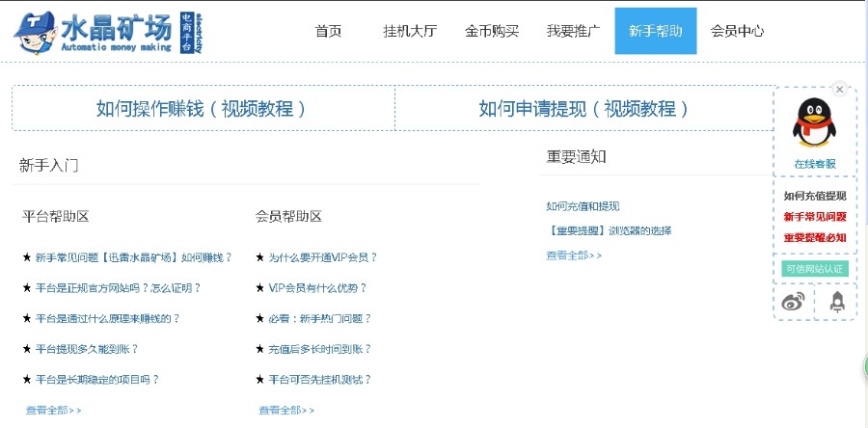This screenshot has height=428, width=868.
Task: Open 平台可否先挂机测试 question
Action: point(319,380)
